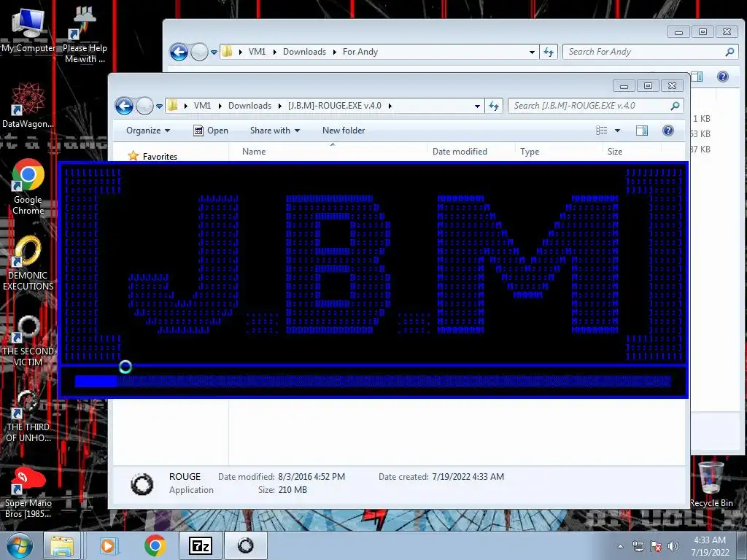The height and width of the screenshot is (560, 747).
Task: Sort by the Date modified column
Action: pyautogui.click(x=471, y=152)
